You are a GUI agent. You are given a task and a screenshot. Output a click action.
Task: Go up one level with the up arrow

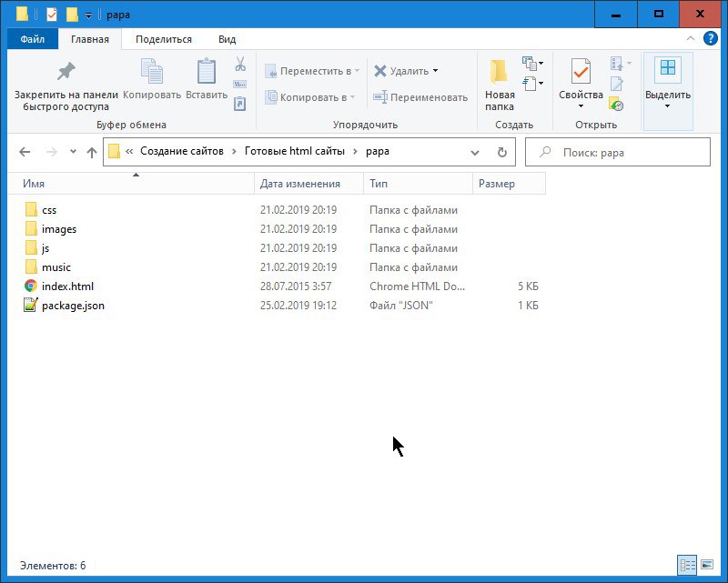coord(92,153)
